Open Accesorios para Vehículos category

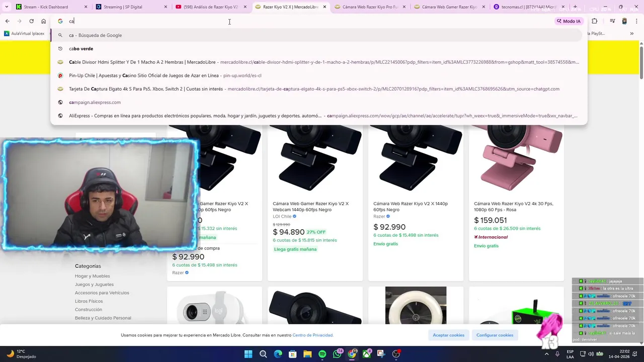102,293
